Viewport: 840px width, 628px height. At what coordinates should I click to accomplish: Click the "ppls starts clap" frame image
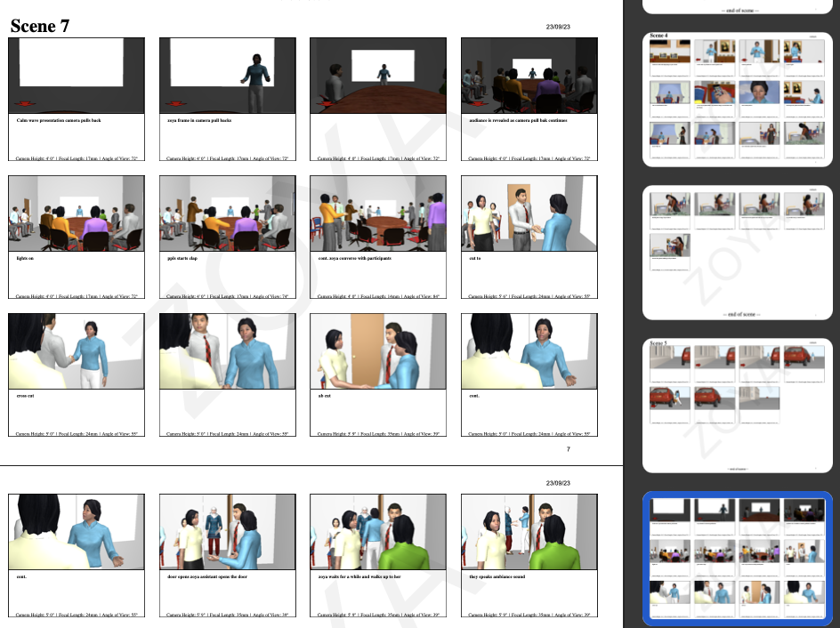pyautogui.click(x=227, y=213)
